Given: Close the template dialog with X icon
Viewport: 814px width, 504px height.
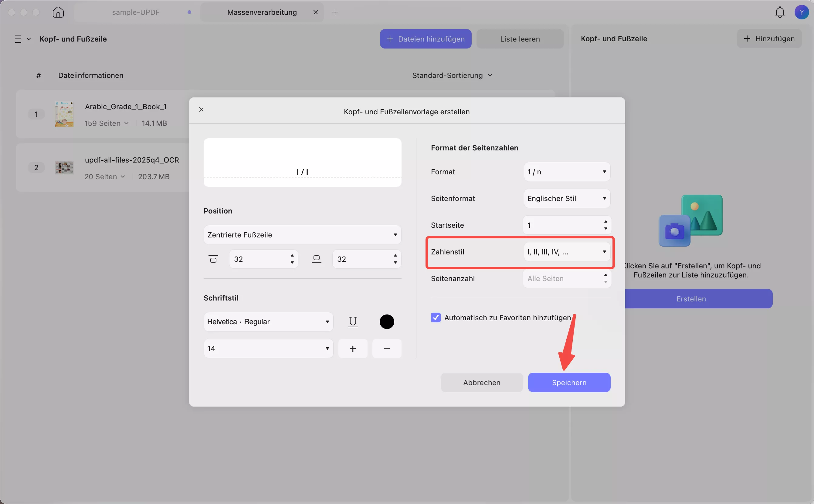Looking at the screenshot, I should (201, 110).
